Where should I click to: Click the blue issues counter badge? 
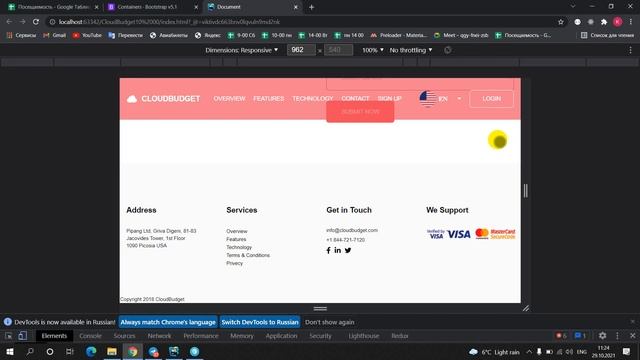(580, 336)
